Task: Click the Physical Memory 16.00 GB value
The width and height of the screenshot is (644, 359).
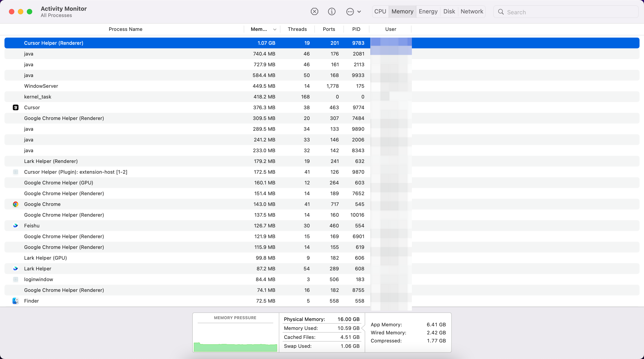Action: (348, 319)
